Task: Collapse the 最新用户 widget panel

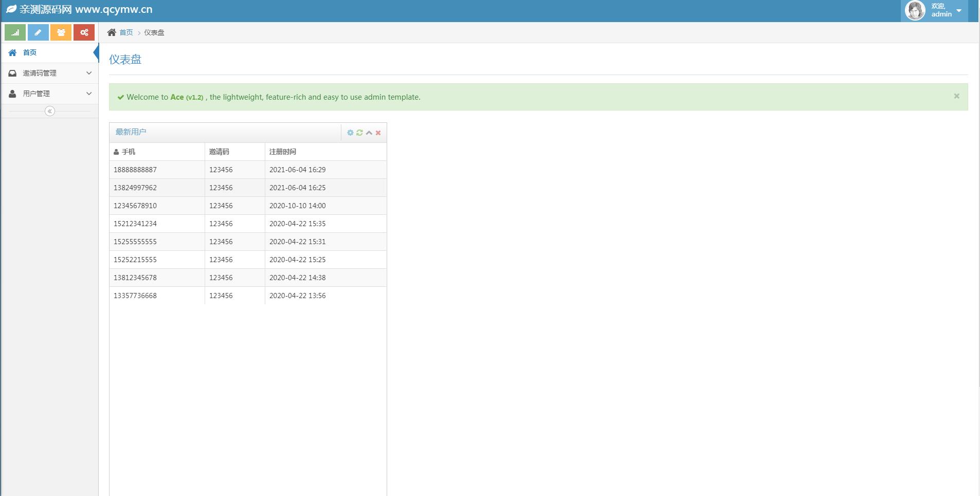Action: [369, 133]
